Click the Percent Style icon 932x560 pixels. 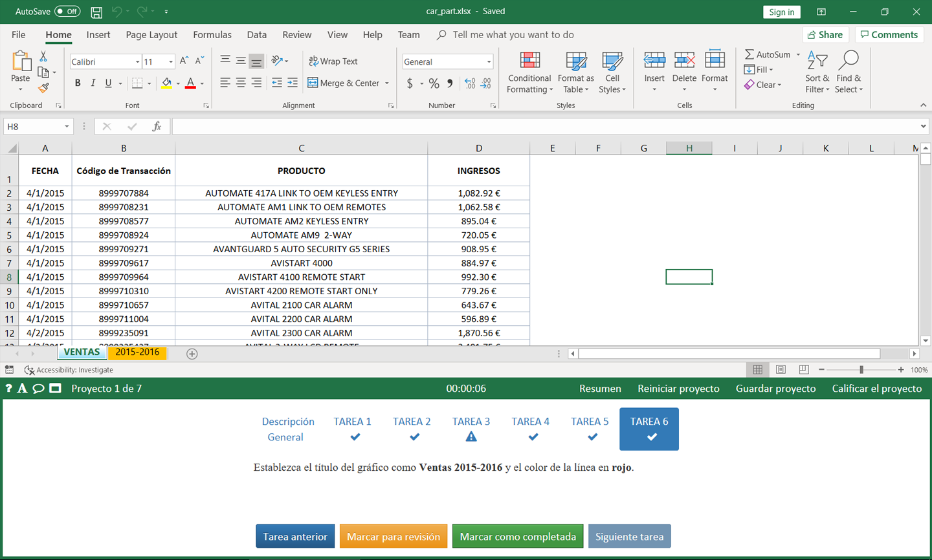(x=434, y=83)
